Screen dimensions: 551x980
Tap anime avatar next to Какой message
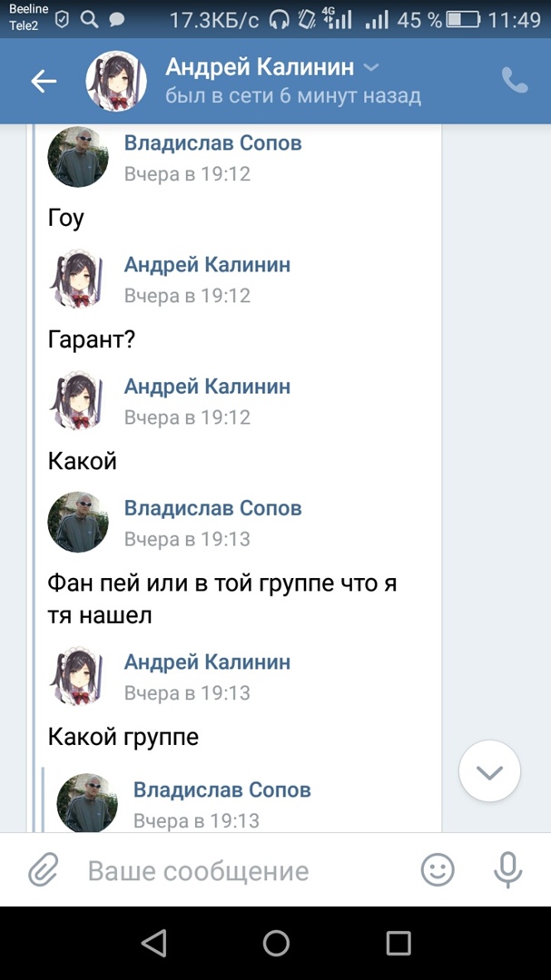pos(78,400)
